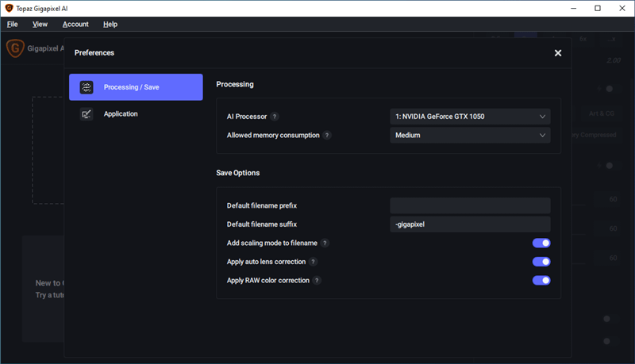This screenshot has height=364, width=635.
Task: Click the Application edit icon in sidebar
Action: [x=87, y=114]
